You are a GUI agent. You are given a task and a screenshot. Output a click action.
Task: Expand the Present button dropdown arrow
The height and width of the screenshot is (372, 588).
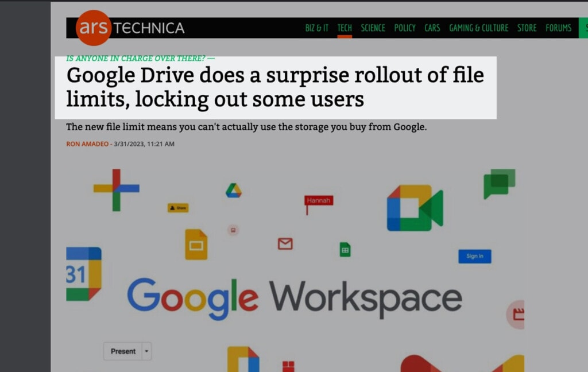[x=146, y=351]
